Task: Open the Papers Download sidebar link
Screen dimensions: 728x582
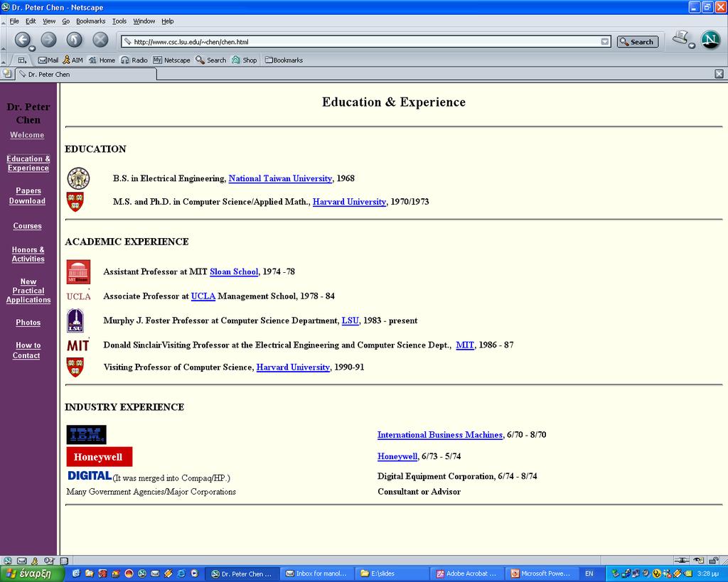Action: click(x=28, y=196)
